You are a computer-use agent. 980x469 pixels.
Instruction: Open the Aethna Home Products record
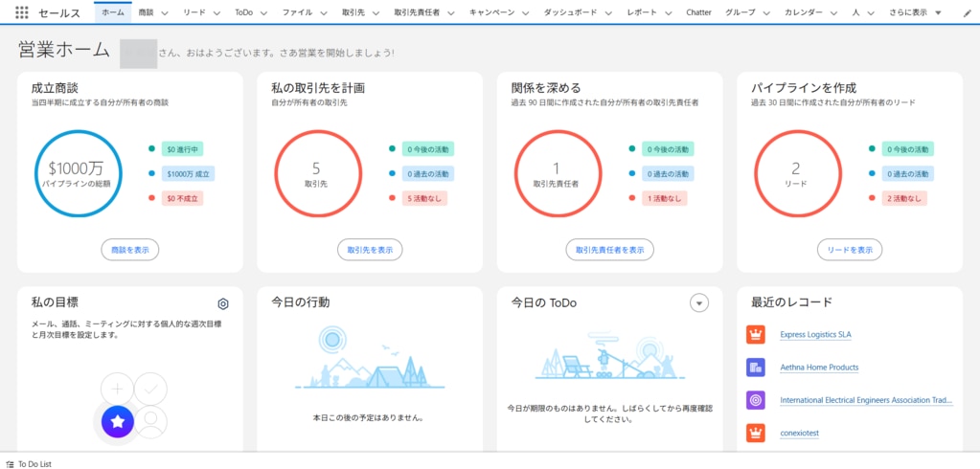819,368
